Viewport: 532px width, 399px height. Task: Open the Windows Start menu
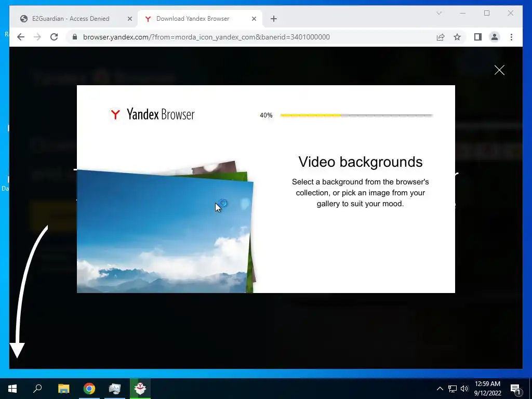pyautogui.click(x=12, y=389)
